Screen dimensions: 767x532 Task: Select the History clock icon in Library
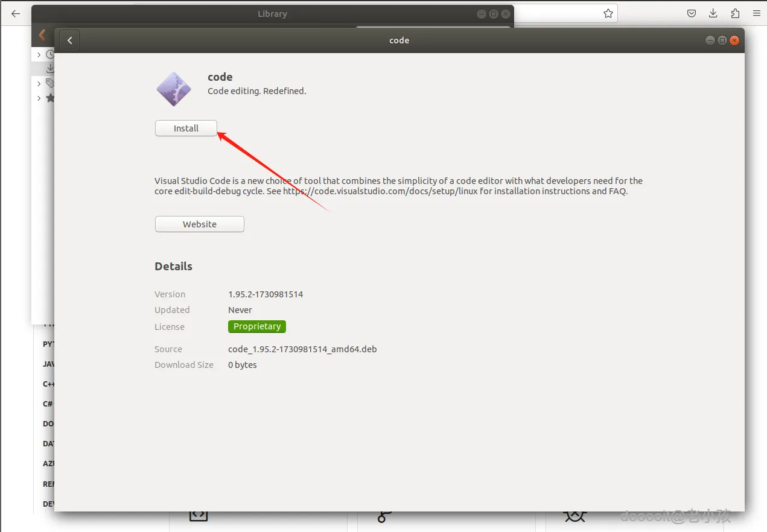50,55
